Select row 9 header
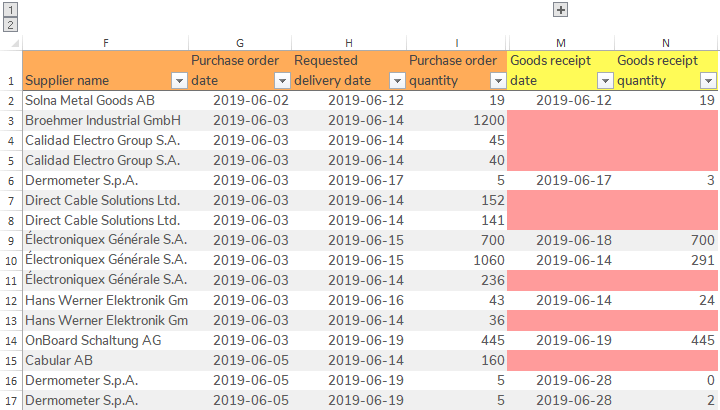Viewport: 720px width, 410px height. point(10,240)
